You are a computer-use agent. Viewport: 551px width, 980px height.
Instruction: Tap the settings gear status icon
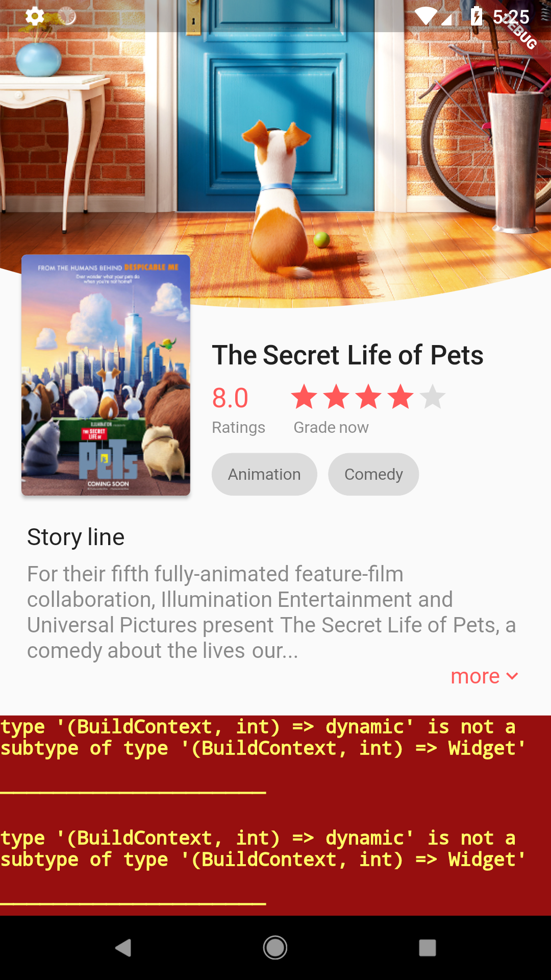click(35, 16)
